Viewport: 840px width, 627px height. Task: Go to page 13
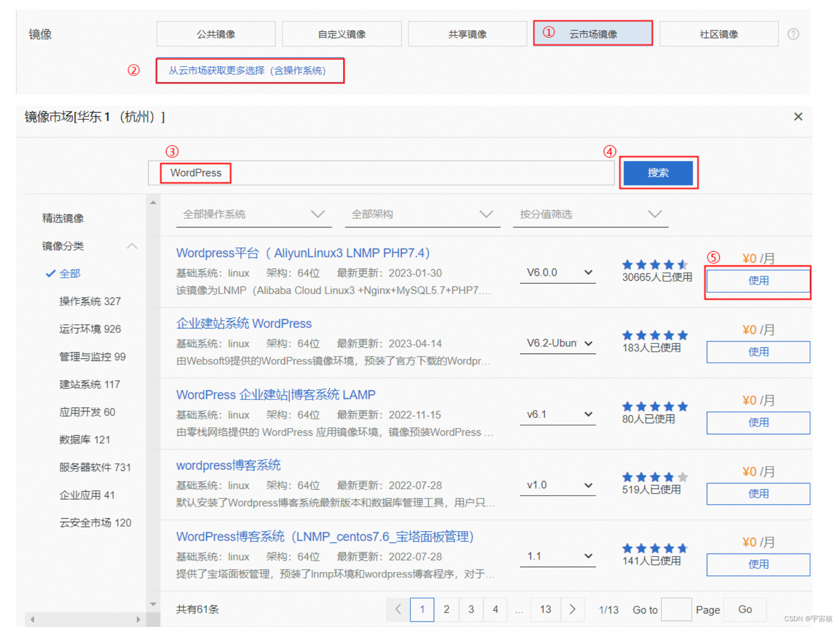click(546, 610)
